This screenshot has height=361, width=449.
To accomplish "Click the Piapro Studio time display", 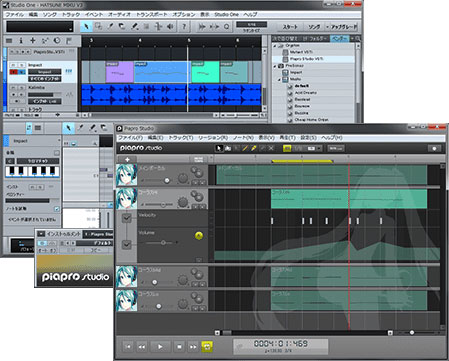I will 281,347.
